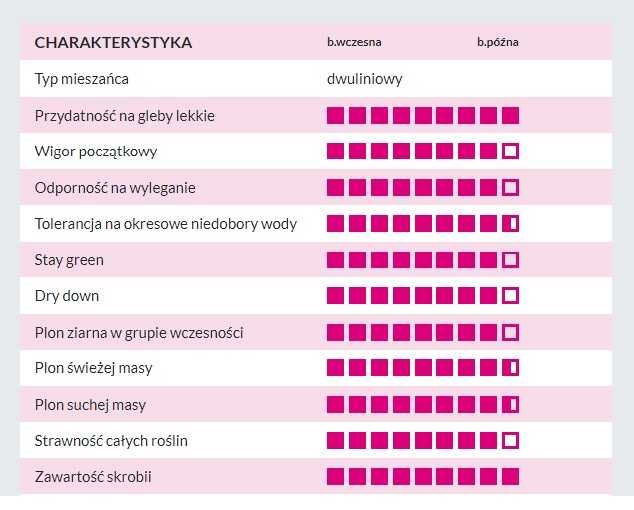This screenshot has height=510, width=634.
Task: Click the half-filled last square in Plon suchej masy row
Action: [x=511, y=404]
